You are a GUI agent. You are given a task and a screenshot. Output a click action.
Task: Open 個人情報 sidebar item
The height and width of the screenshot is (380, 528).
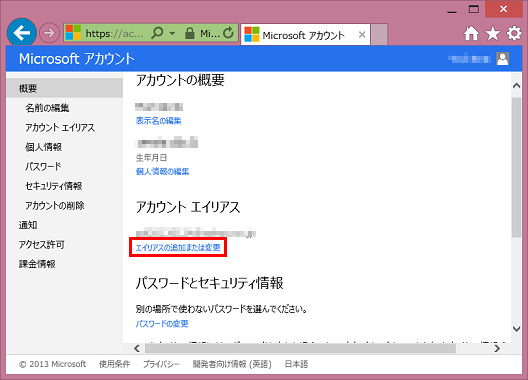click(43, 147)
